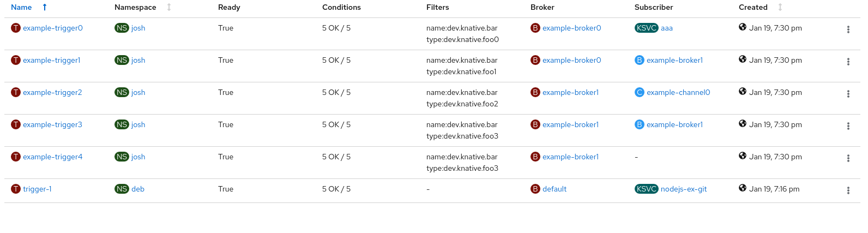Viewport: 868px width, 233px height.
Task: Sort table by Namespace column arrows
Action: [x=169, y=7]
